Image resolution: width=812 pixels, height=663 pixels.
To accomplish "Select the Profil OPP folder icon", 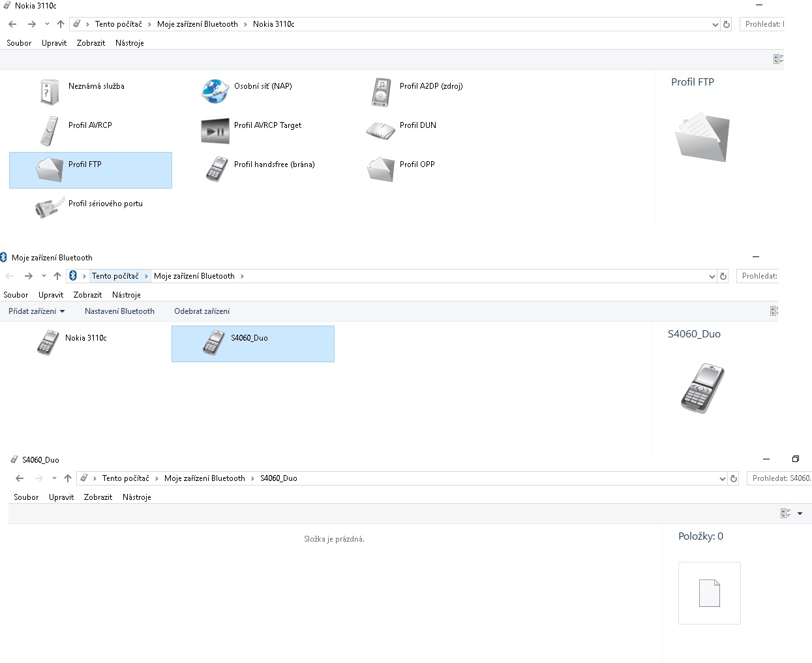I will pyautogui.click(x=381, y=170).
